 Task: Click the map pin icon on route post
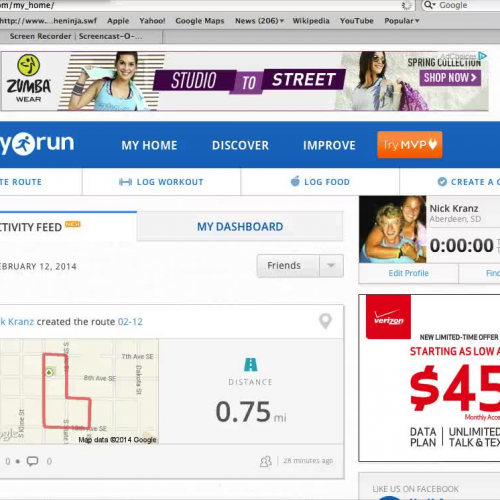coord(325,321)
